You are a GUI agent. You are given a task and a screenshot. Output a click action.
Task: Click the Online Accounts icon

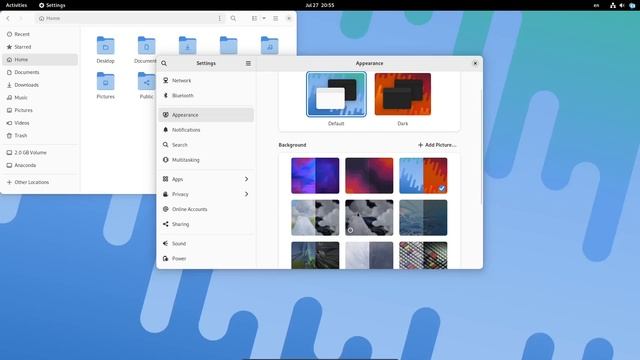pos(165,209)
